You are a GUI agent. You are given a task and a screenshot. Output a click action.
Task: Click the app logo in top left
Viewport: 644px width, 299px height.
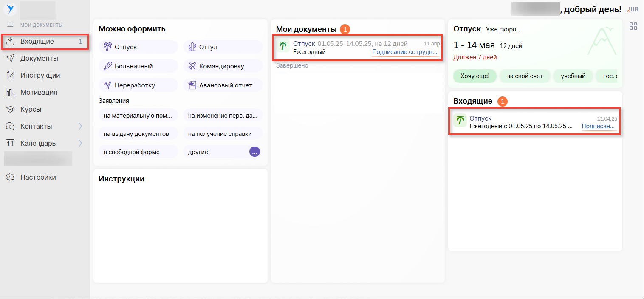10,8
